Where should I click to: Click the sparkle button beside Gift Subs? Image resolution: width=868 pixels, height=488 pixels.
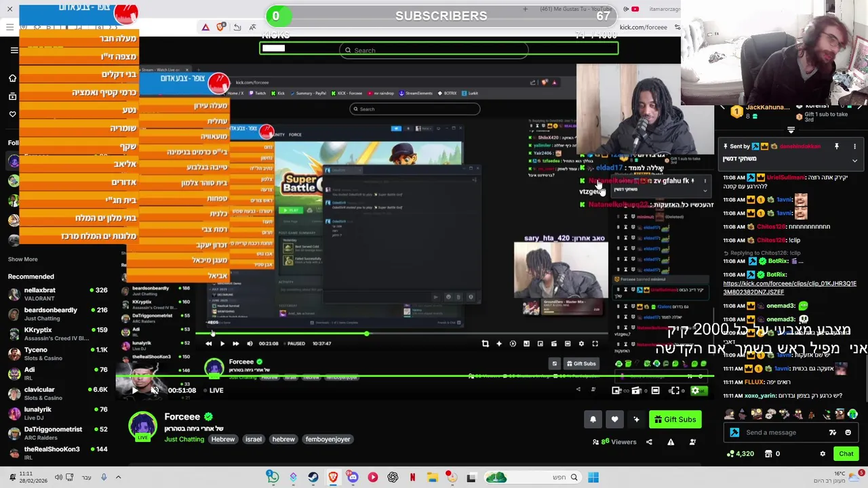[x=636, y=420]
